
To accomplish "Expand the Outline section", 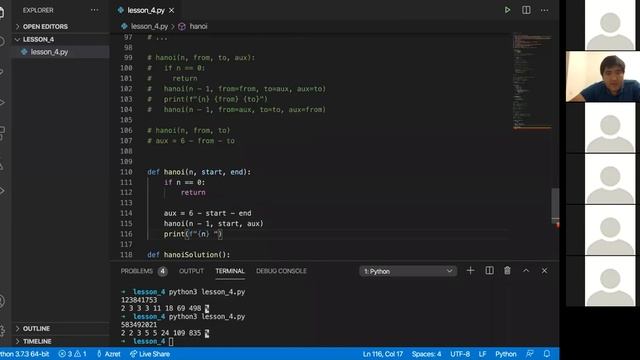I will click(36, 329).
